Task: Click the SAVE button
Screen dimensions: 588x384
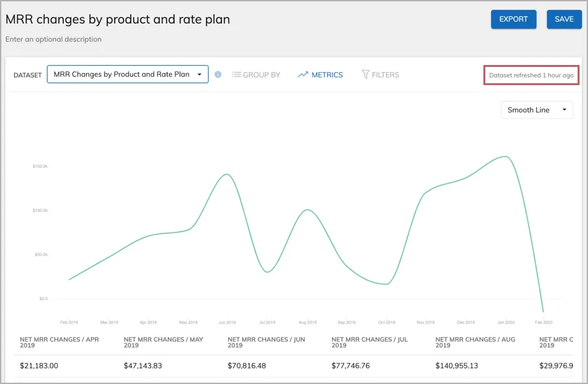Action: tap(564, 19)
